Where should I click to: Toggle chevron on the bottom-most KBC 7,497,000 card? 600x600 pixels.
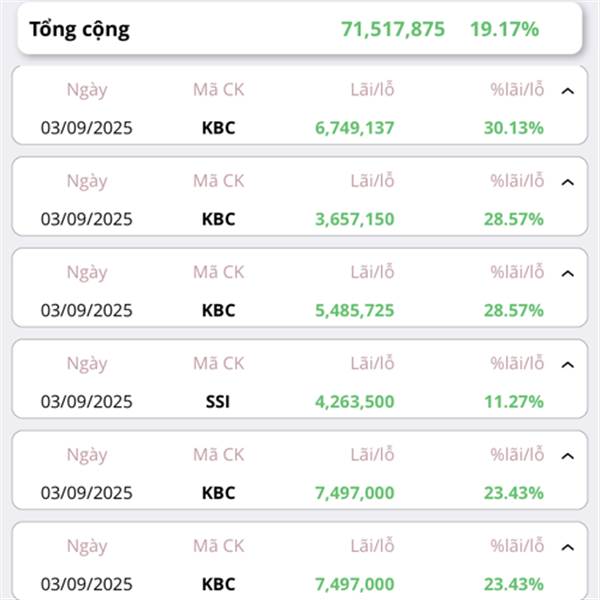567,548
